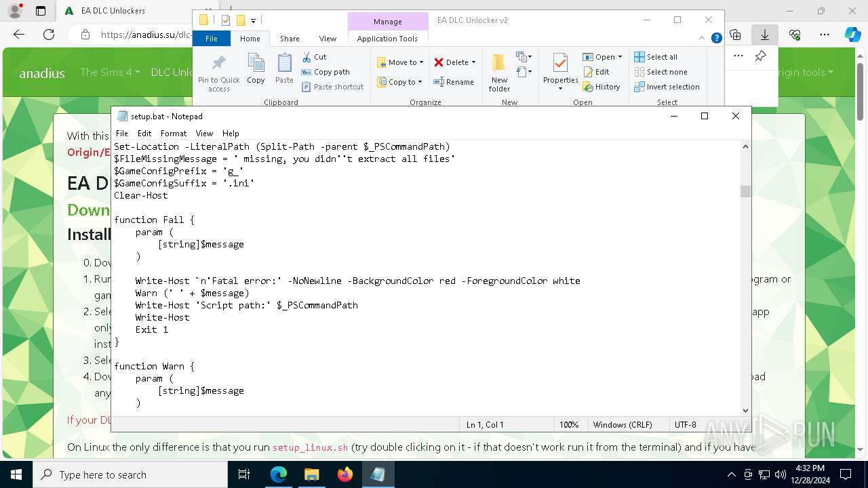
Task: Open Notepad Help menu
Action: [x=231, y=134]
